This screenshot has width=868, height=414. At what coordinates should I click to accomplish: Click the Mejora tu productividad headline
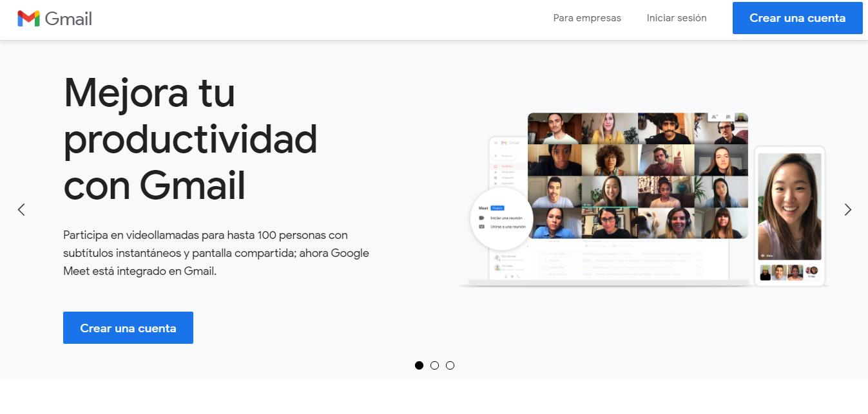click(x=191, y=139)
